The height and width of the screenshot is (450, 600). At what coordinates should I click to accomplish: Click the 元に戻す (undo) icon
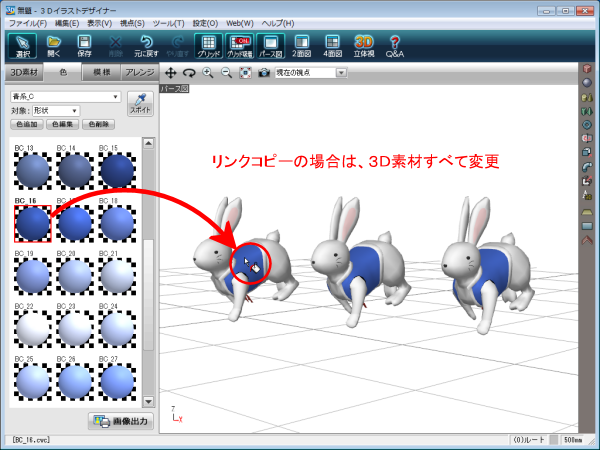click(148, 47)
